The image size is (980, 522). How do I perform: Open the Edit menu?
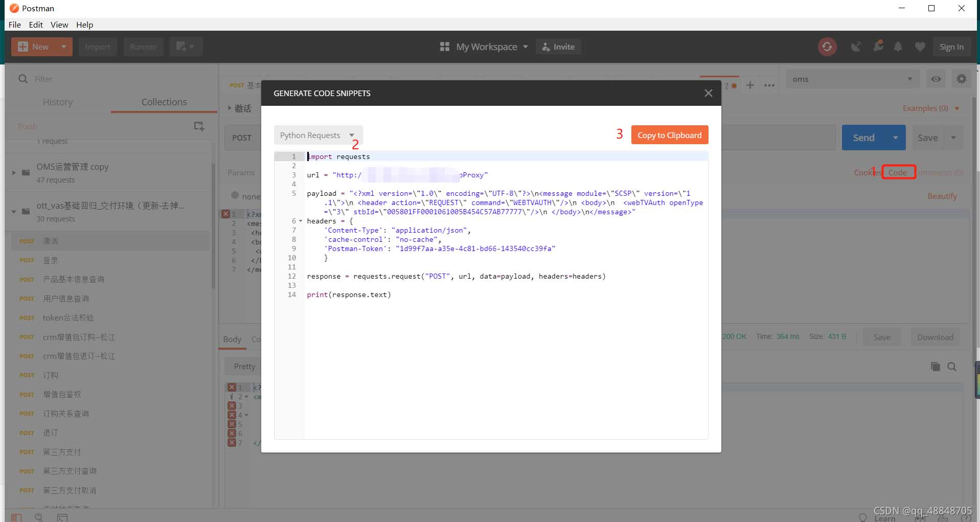pos(36,25)
